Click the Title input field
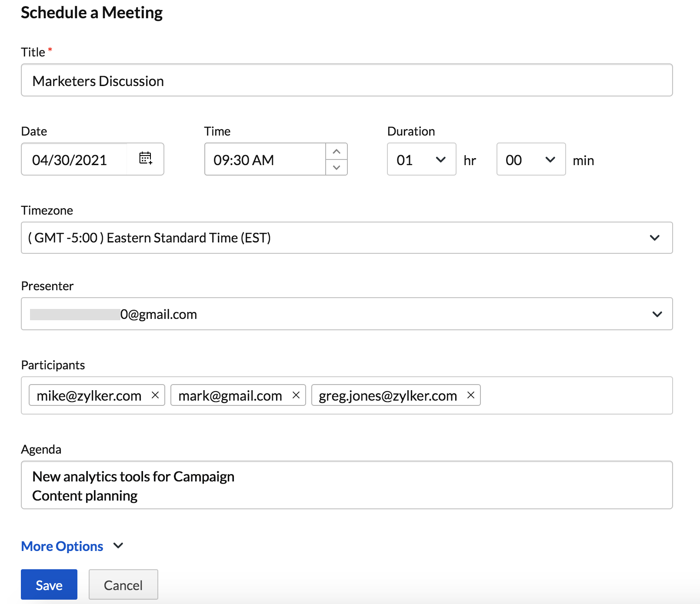The height and width of the screenshot is (604, 700). click(x=347, y=80)
